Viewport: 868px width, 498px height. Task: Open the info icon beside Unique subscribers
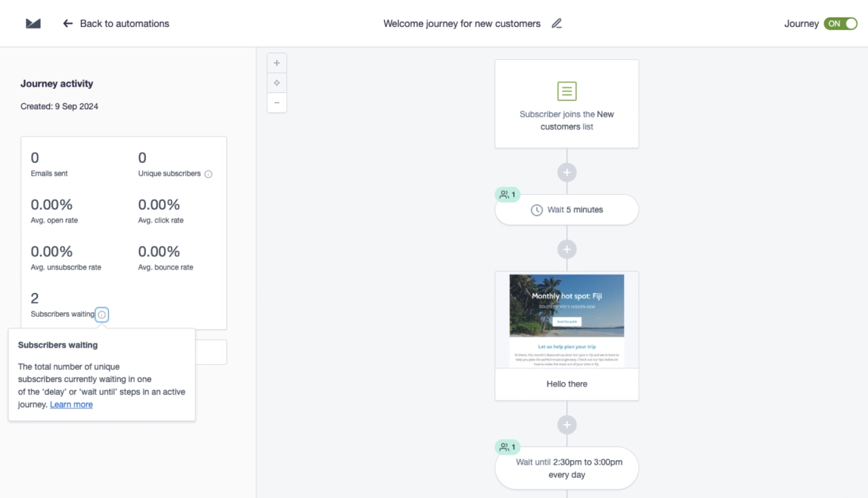click(208, 174)
